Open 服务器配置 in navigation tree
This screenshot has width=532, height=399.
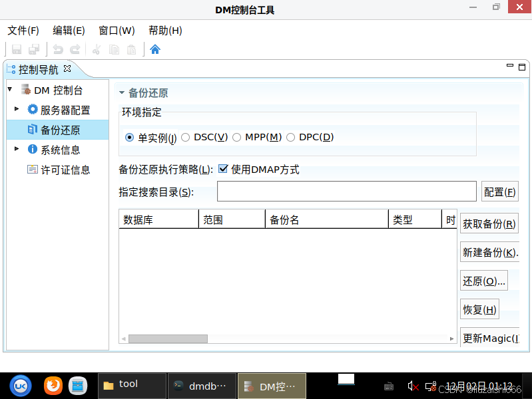(x=65, y=110)
